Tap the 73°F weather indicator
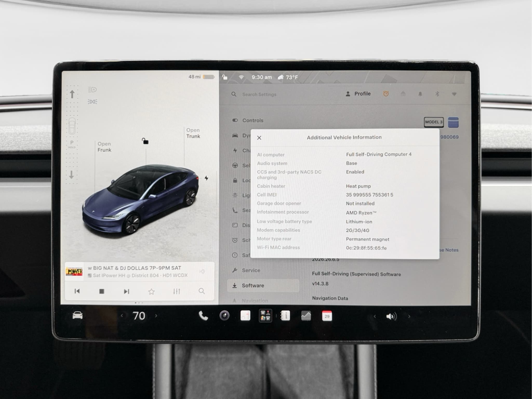The height and width of the screenshot is (399, 532). 288,77
